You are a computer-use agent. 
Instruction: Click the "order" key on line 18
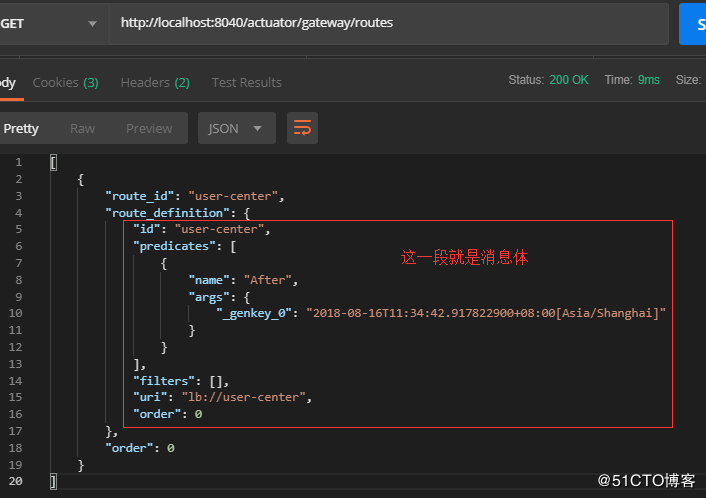tap(129, 448)
